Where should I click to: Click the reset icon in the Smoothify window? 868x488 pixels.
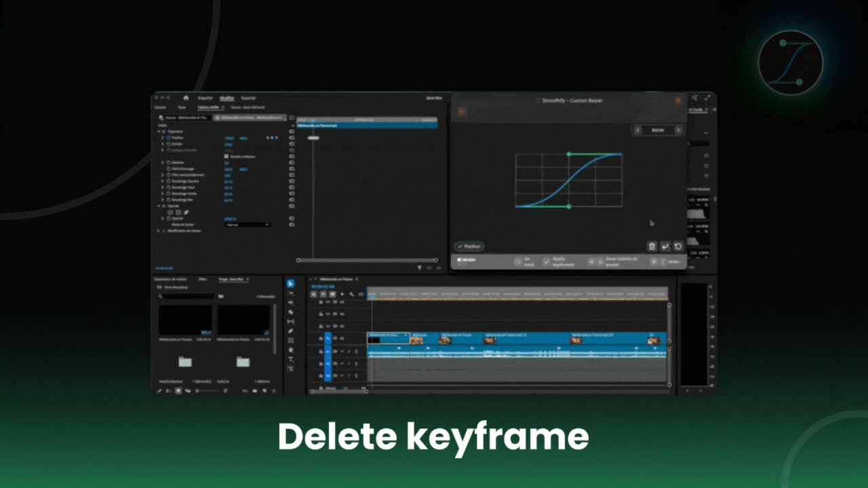coord(677,246)
